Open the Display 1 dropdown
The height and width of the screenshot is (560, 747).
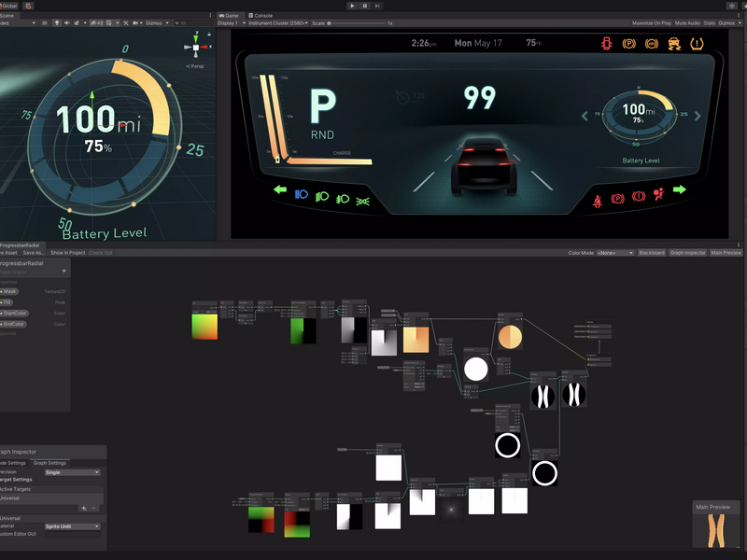[x=232, y=22]
